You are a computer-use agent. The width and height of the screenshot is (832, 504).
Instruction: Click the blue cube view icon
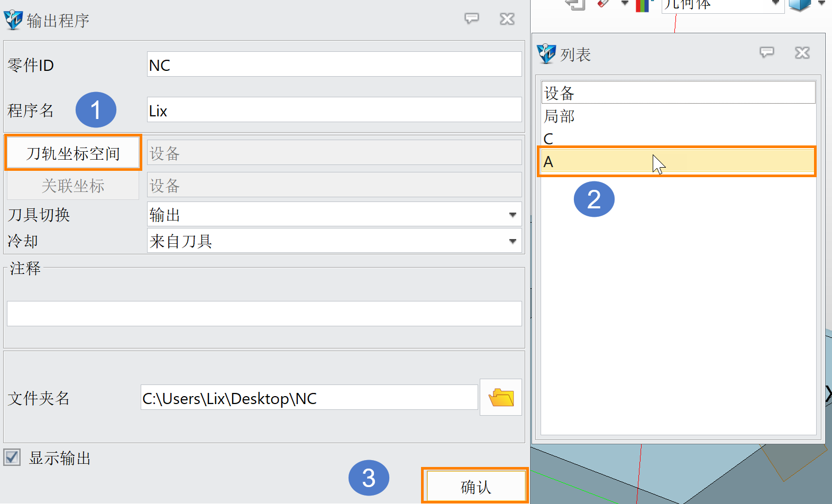[799, 5]
